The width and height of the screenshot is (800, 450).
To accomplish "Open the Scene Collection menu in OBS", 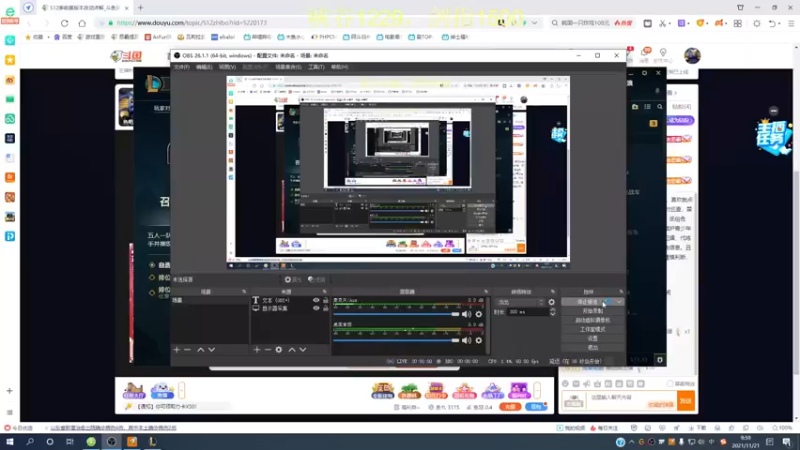I will (x=288, y=67).
